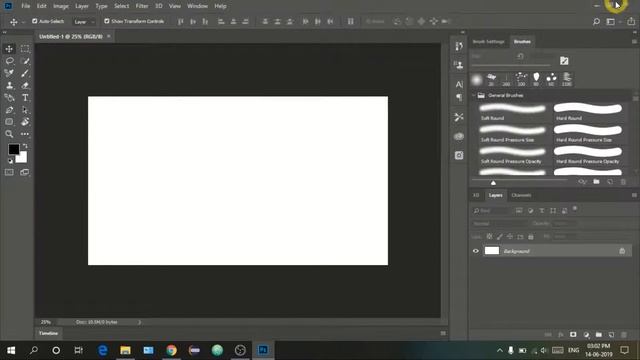The height and width of the screenshot is (360, 640).
Task: Click the zoom percentage field in status bar
Action: point(46,322)
